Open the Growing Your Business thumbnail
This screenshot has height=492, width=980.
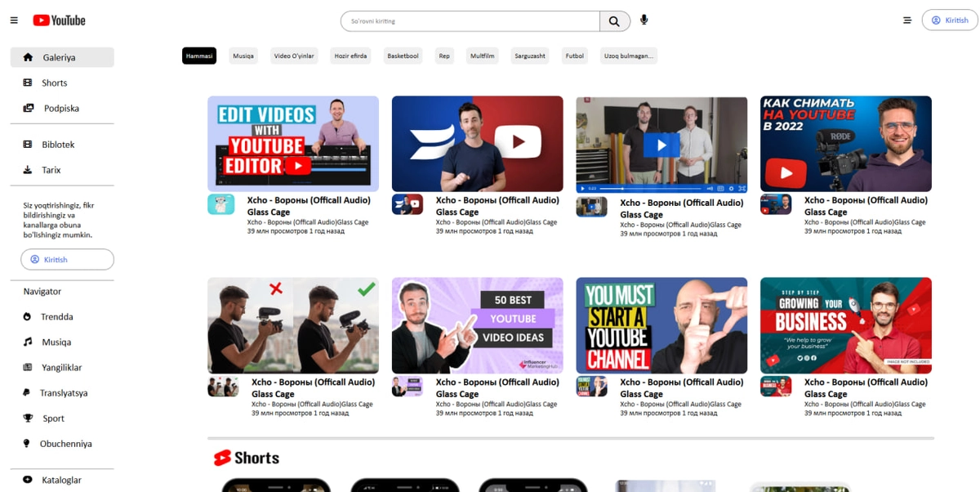click(x=846, y=325)
